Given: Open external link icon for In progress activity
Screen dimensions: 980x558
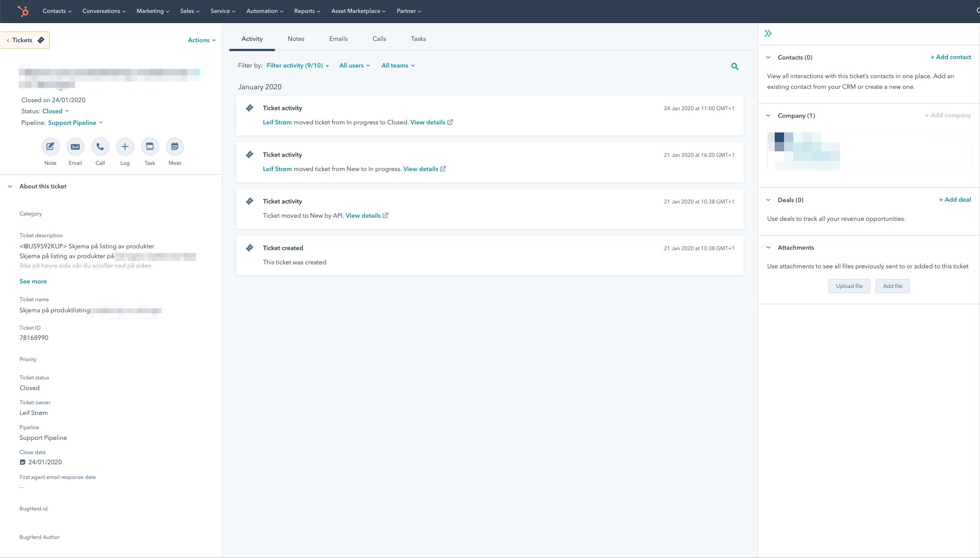Looking at the screenshot, I should (443, 169).
